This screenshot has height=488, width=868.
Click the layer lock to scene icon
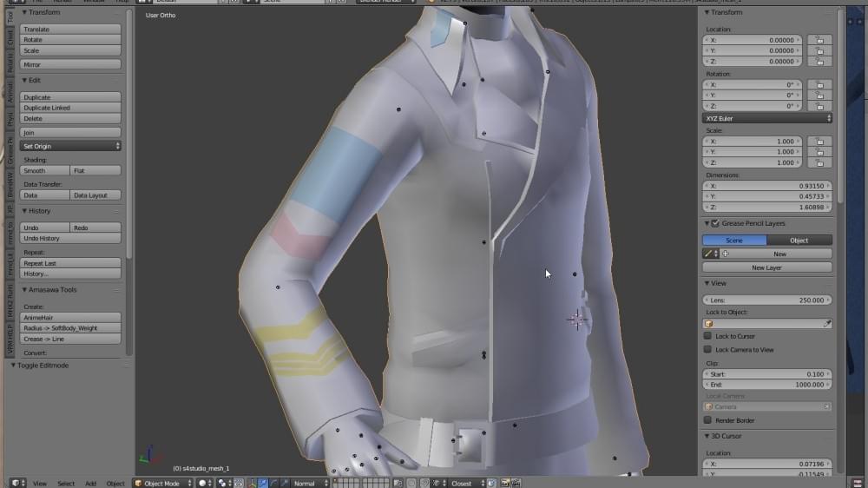click(x=398, y=483)
